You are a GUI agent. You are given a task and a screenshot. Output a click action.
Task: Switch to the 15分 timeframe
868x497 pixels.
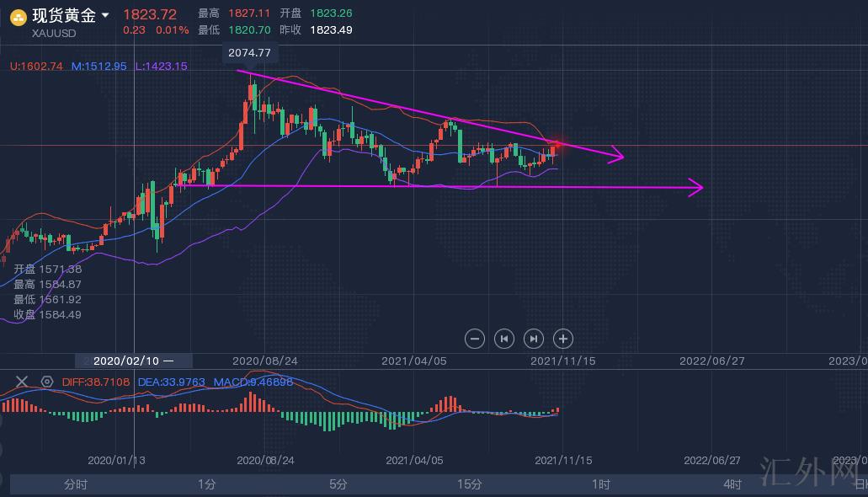tap(470, 484)
